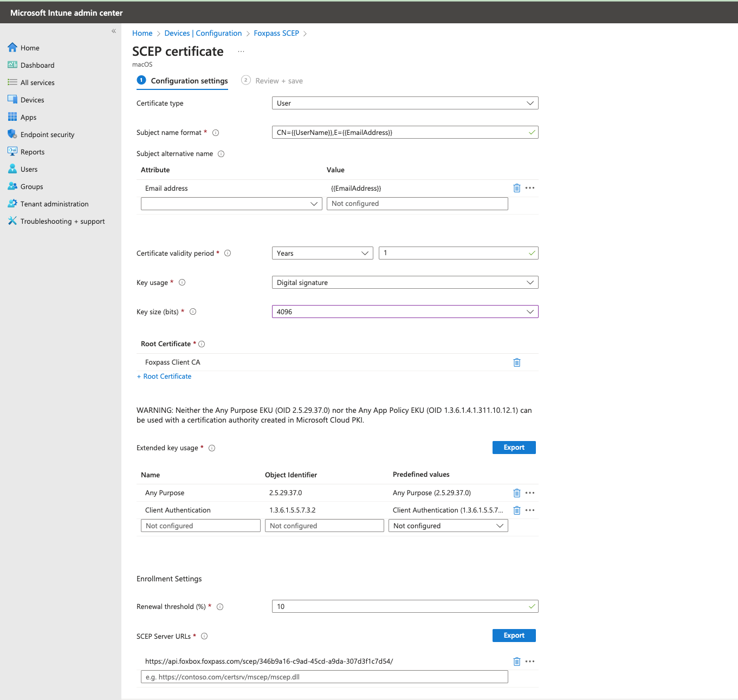
Task: Click the validity period number field
Action: coord(458,253)
